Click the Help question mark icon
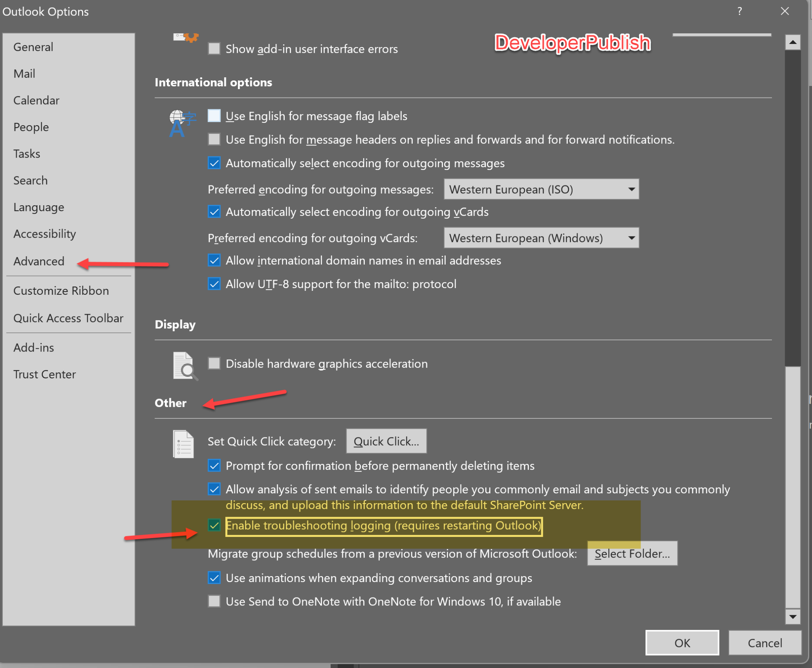This screenshot has width=812, height=668. [x=739, y=11]
